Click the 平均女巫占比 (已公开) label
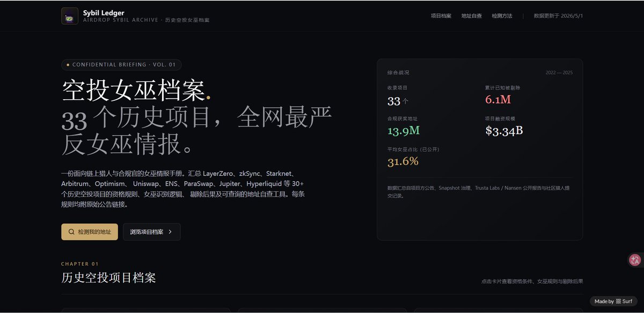This screenshot has height=313, width=644. (413, 150)
